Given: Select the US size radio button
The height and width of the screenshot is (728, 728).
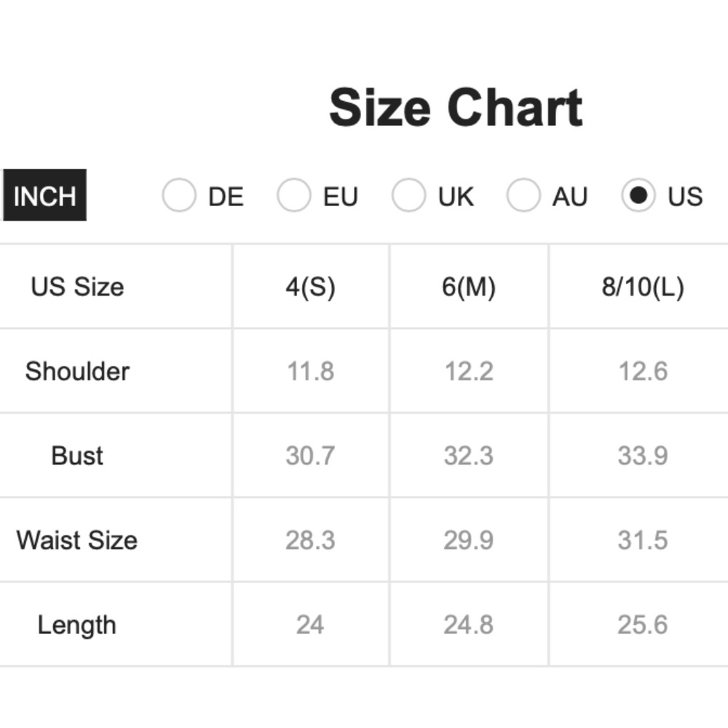Looking at the screenshot, I should click(x=638, y=195).
